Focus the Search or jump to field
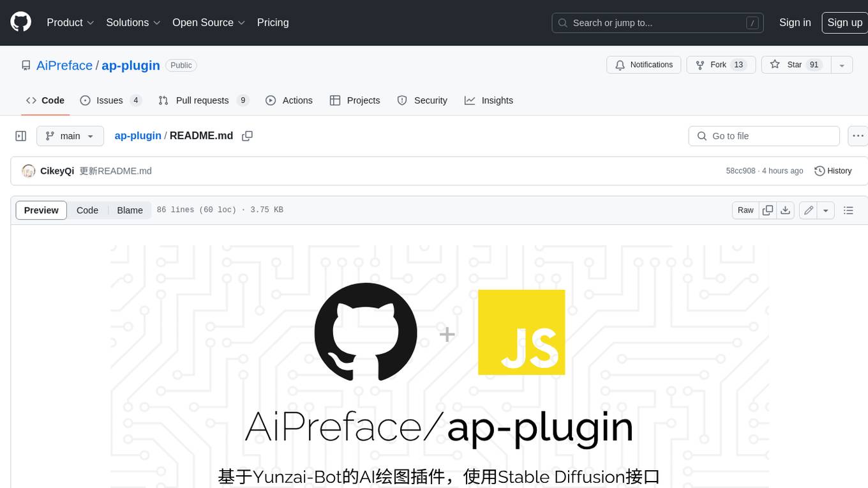 pos(657,23)
